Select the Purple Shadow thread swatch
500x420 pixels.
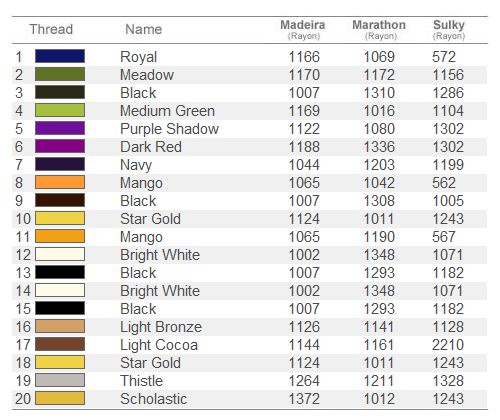coord(60,128)
